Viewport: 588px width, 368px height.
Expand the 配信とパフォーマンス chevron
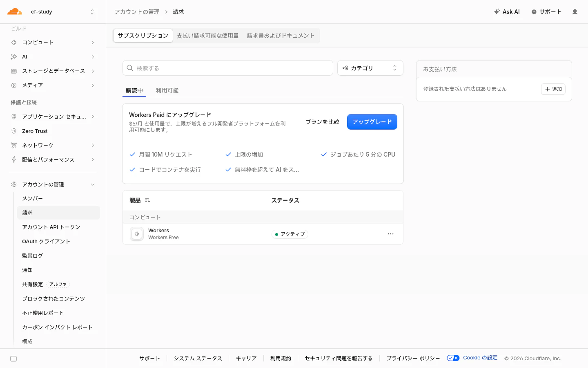(93, 159)
